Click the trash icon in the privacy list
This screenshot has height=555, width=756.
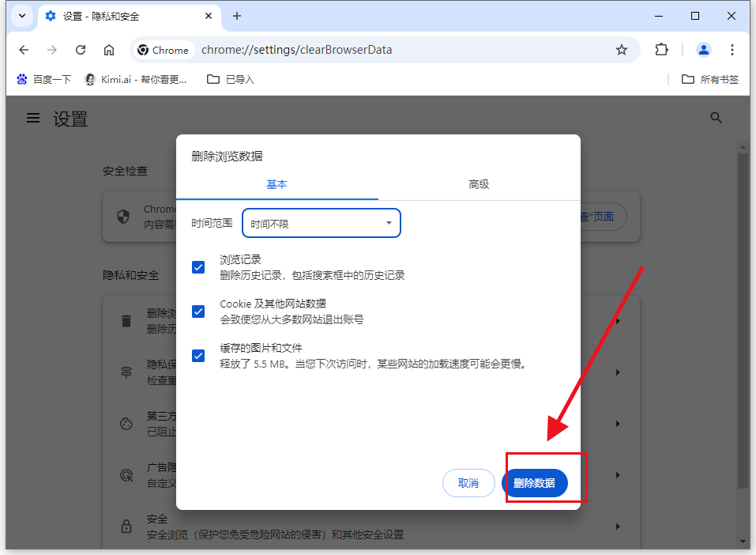(126, 321)
